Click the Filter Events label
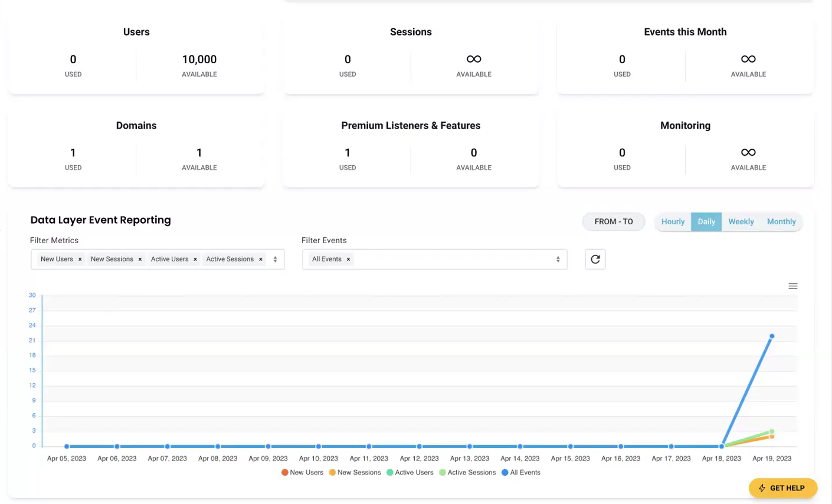Screen dimensions: 832x504 point(324,240)
